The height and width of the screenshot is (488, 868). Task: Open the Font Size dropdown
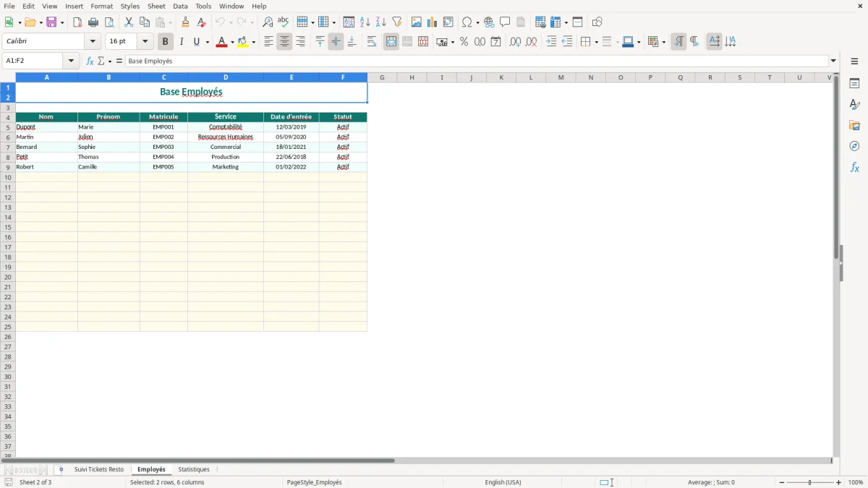(145, 42)
